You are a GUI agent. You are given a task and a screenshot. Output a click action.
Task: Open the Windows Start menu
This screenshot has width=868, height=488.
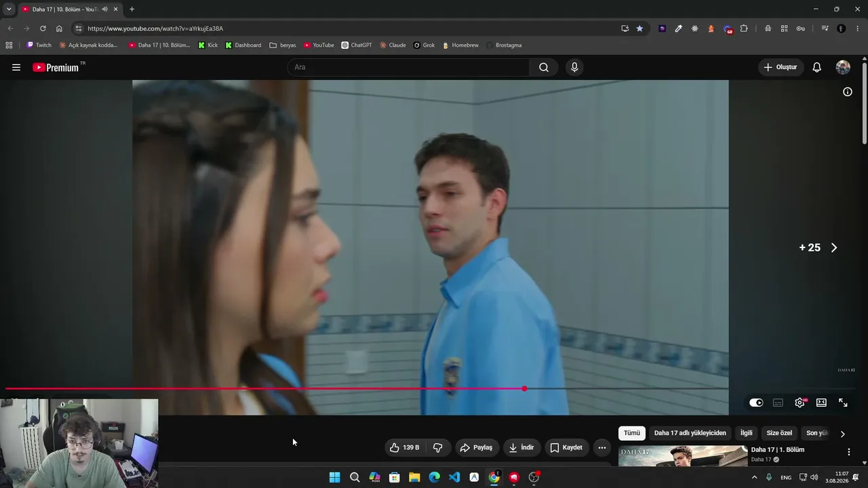point(334,477)
